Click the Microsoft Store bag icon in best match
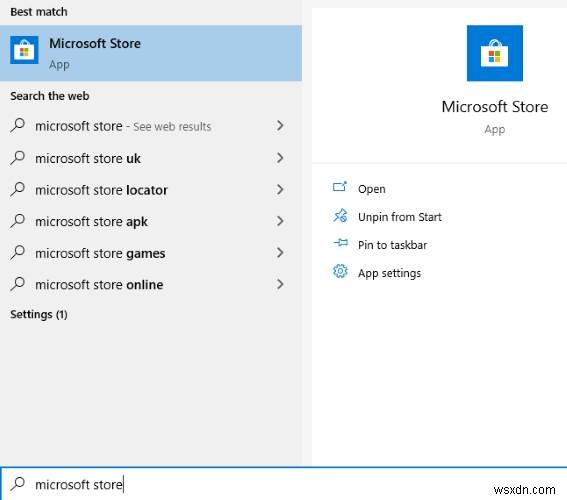The width and height of the screenshot is (567, 500). point(24,50)
